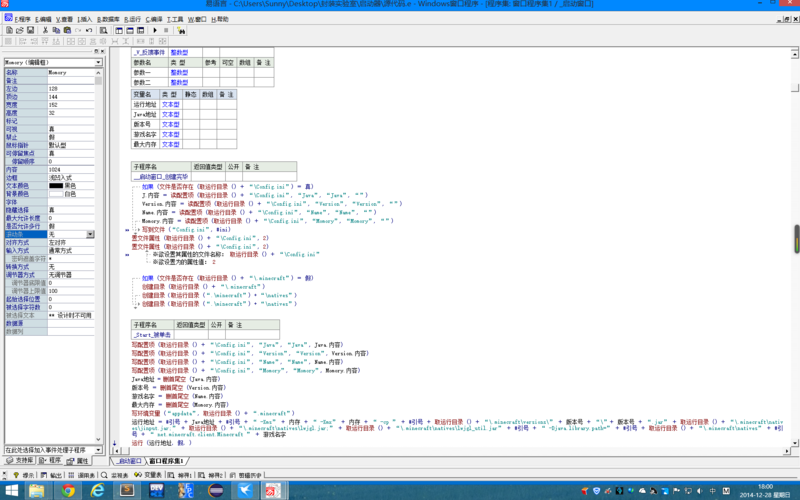
Task: Click the black text color swatch
Action: point(56,186)
